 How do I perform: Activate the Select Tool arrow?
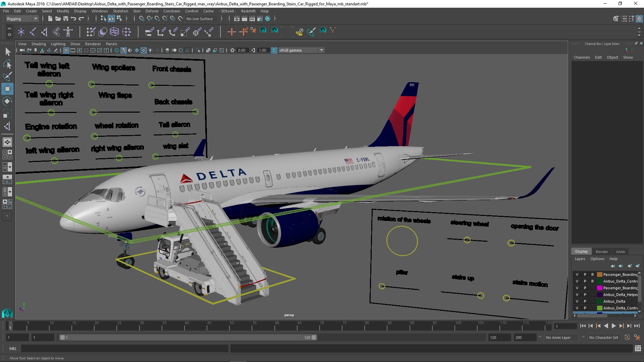[7, 52]
